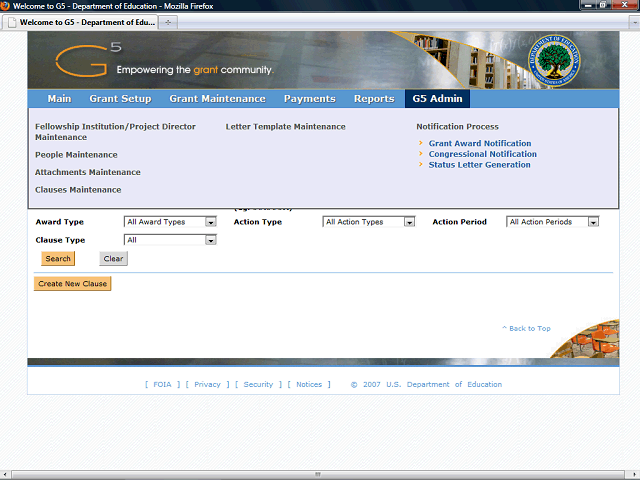Click the Clause Type label
The height and width of the screenshot is (480, 640).
point(60,240)
